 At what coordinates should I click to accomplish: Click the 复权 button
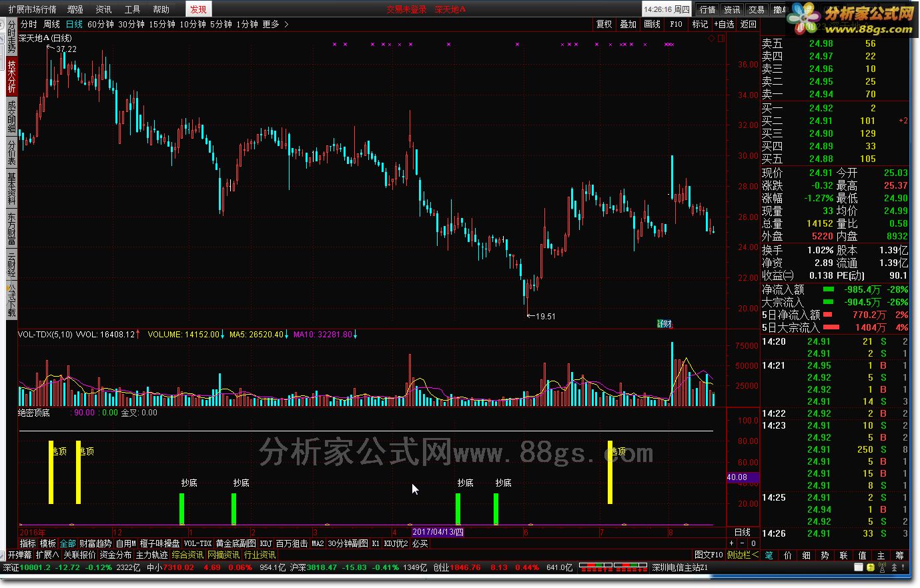tap(604, 24)
